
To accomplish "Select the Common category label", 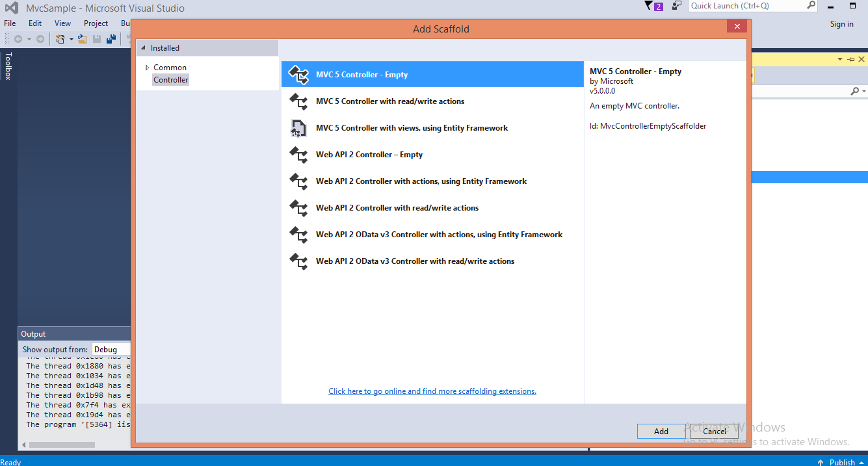I will 170,68.
